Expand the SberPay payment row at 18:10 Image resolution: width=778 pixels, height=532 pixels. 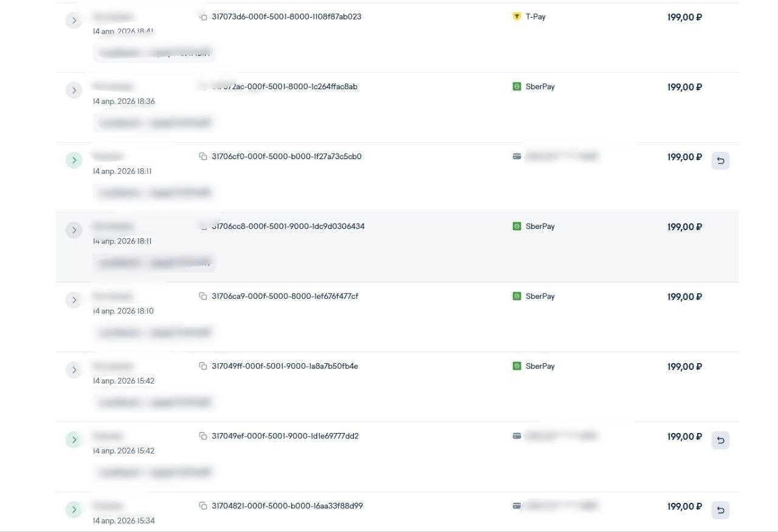pos(74,300)
